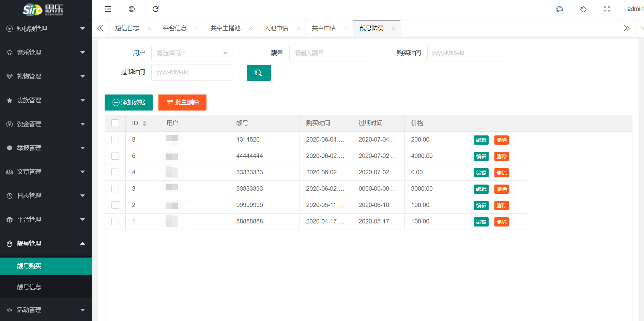Screen dimensions: 644x321
Task: Click the tag note icon
Action: click(x=583, y=9)
